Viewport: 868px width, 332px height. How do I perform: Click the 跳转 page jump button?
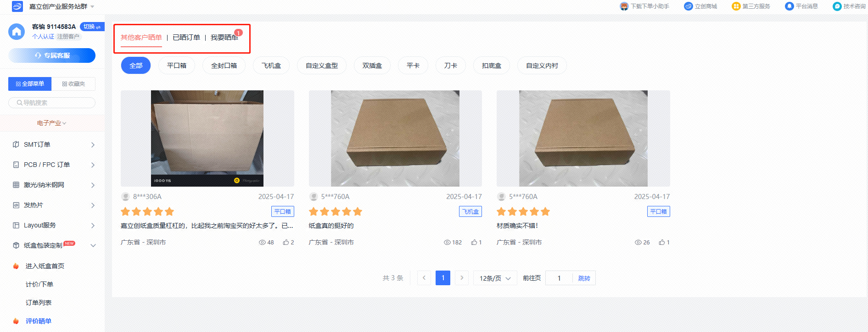coord(584,278)
